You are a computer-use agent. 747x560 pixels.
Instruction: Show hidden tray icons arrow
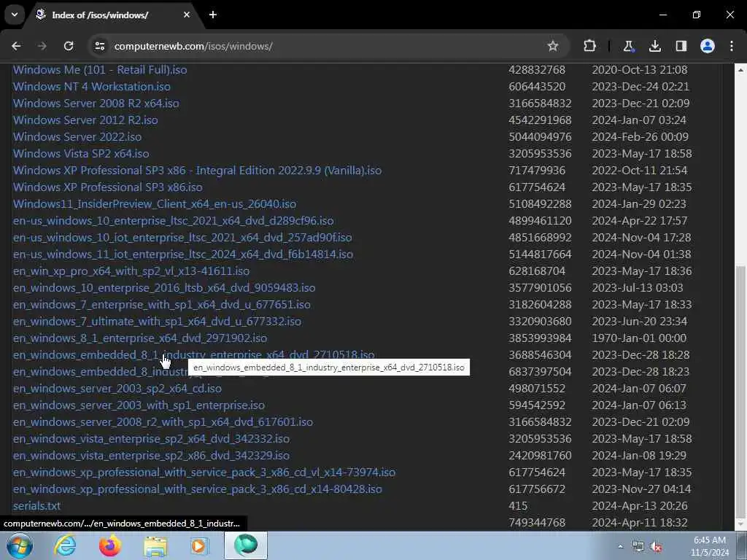click(620, 547)
